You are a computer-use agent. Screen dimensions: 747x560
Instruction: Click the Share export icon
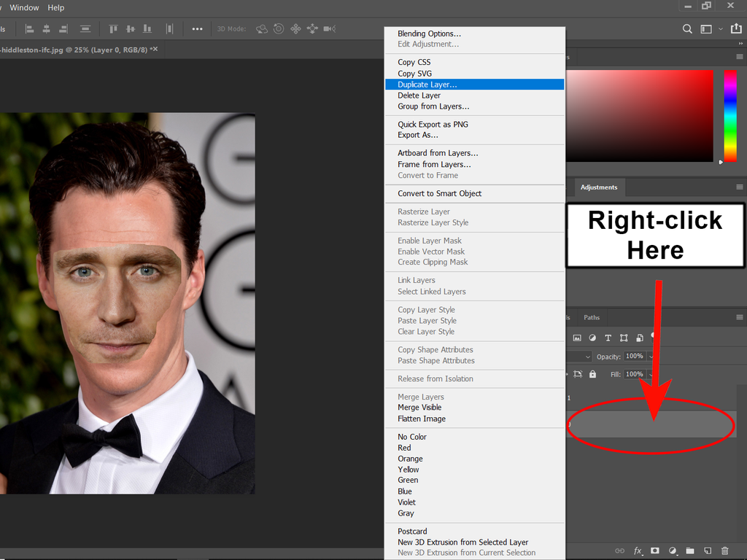click(x=736, y=29)
